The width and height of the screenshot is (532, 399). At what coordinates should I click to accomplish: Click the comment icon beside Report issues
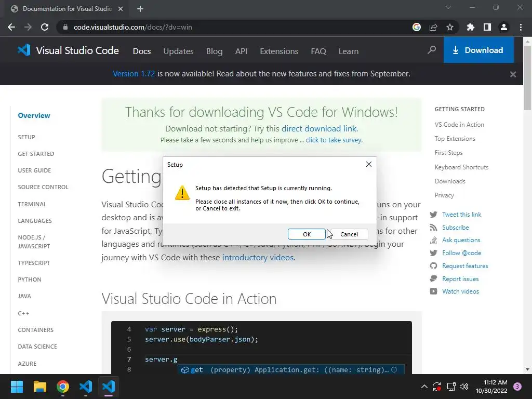[x=433, y=278]
